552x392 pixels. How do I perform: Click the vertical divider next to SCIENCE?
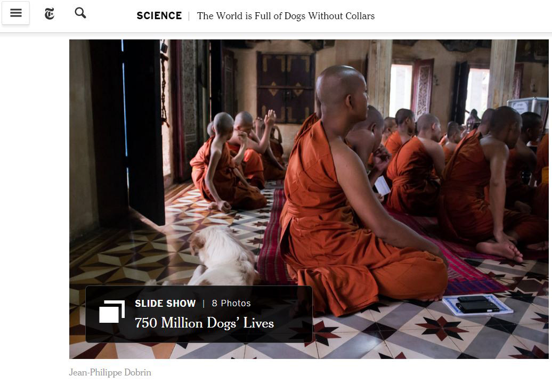point(189,16)
